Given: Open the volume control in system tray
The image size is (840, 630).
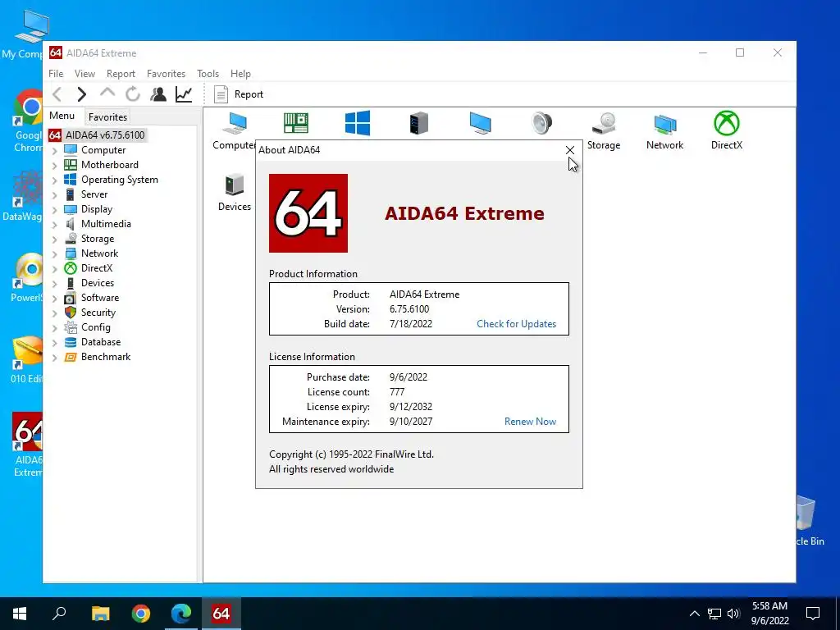Looking at the screenshot, I should (733, 614).
